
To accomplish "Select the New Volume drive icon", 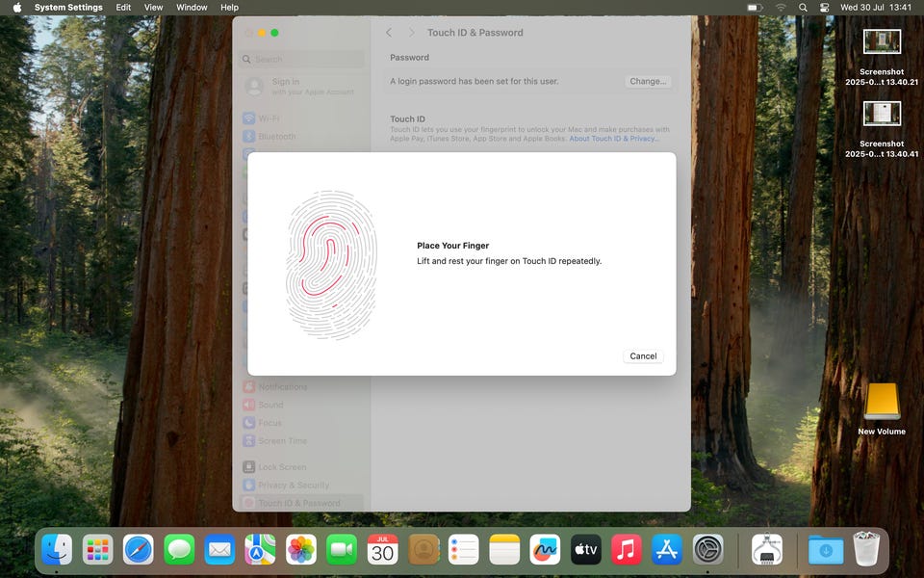I will (882, 409).
